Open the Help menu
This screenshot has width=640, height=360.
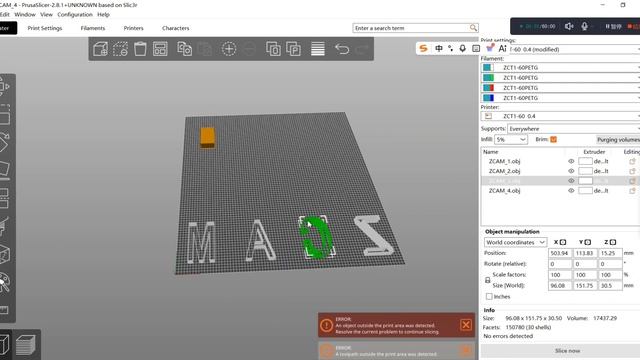coord(103,14)
